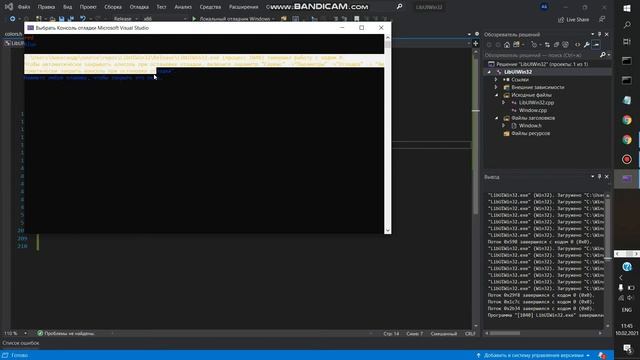Screen dimensions: 640x360
Task: Click the Home icon in Solution Explorer toolbar
Action: point(507,44)
